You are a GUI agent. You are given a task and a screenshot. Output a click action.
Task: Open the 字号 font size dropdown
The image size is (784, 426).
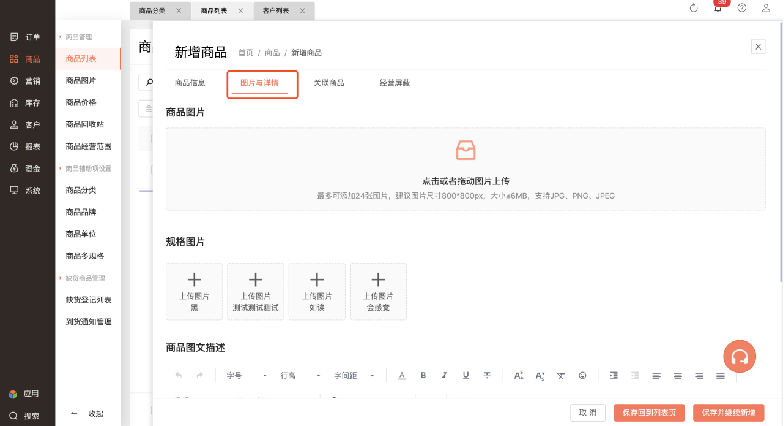[x=246, y=375]
